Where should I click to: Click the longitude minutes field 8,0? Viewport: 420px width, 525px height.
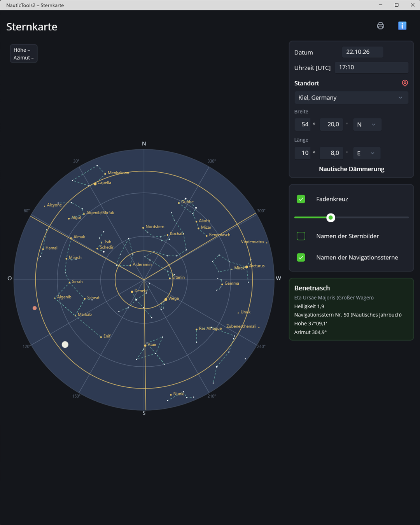point(331,153)
